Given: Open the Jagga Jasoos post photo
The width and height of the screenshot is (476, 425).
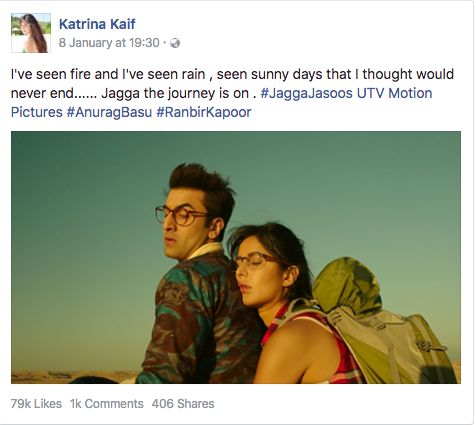Looking at the screenshot, I should pyautogui.click(x=236, y=257).
